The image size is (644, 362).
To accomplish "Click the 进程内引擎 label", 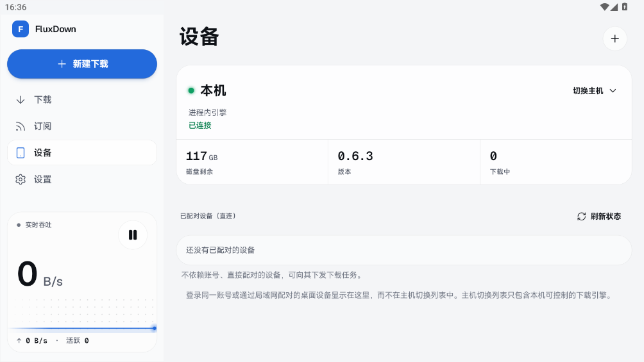I will 207,113.
